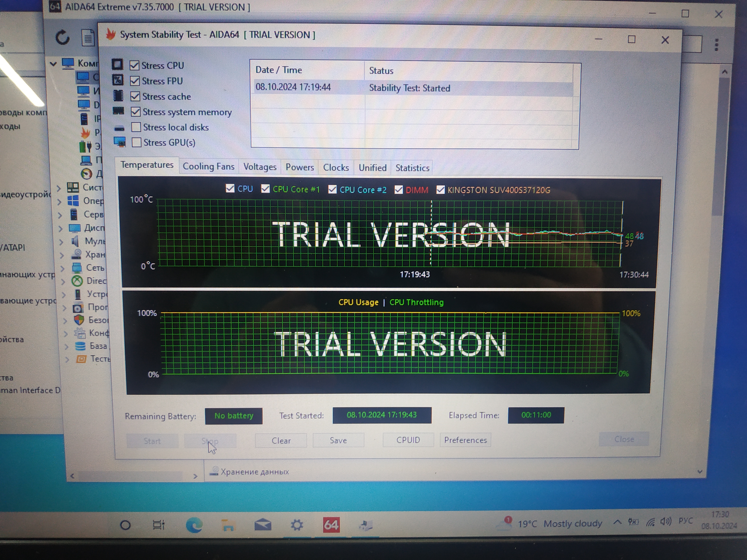This screenshot has height=560, width=747.
Task: Click the Stop button
Action: 210,441
